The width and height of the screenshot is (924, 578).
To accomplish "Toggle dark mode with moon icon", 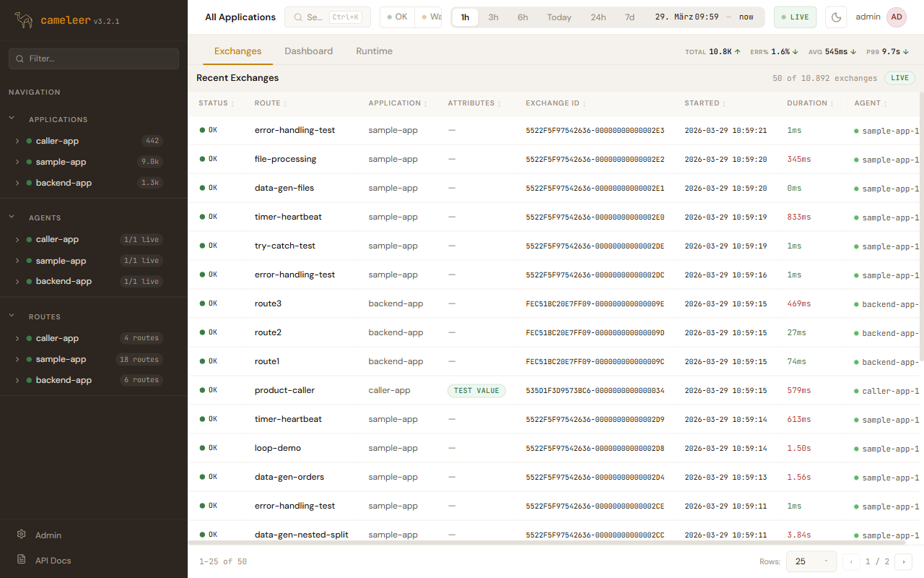I will pyautogui.click(x=836, y=17).
